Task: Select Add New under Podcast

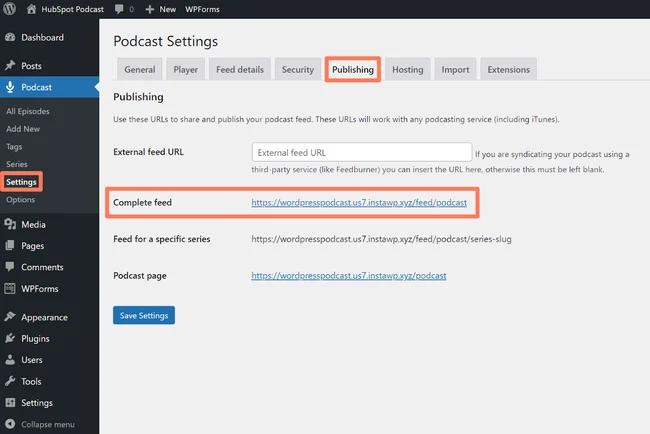Action: pos(23,129)
